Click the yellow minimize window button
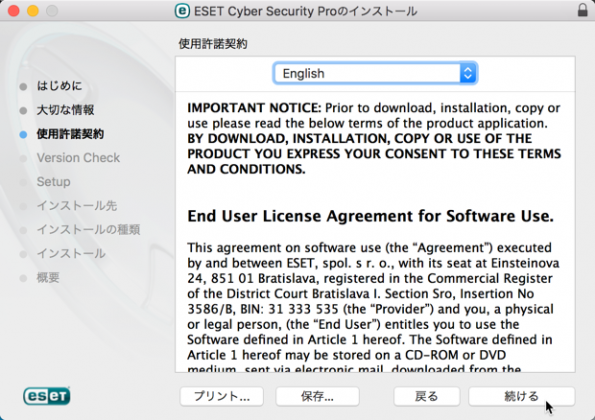595x420 pixels. (33, 11)
